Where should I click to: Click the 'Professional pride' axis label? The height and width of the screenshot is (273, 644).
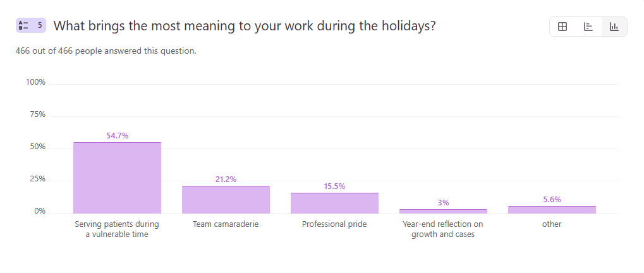334,224
